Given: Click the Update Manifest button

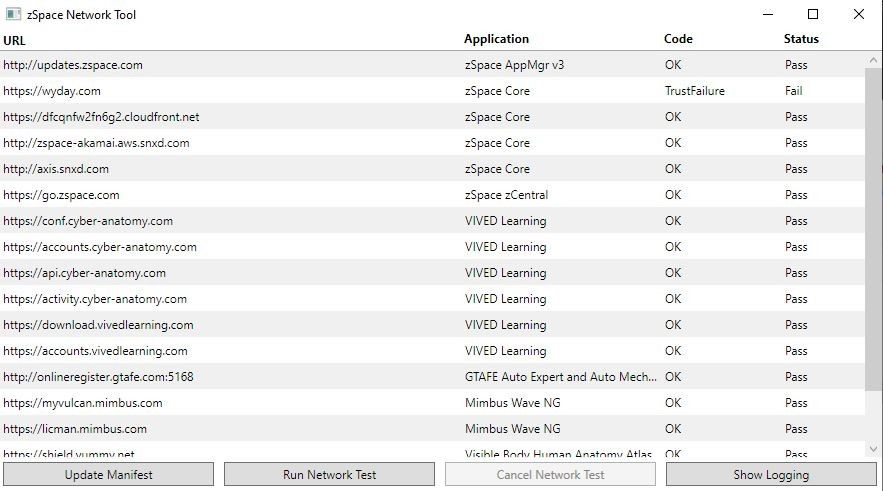Looking at the screenshot, I should [108, 474].
